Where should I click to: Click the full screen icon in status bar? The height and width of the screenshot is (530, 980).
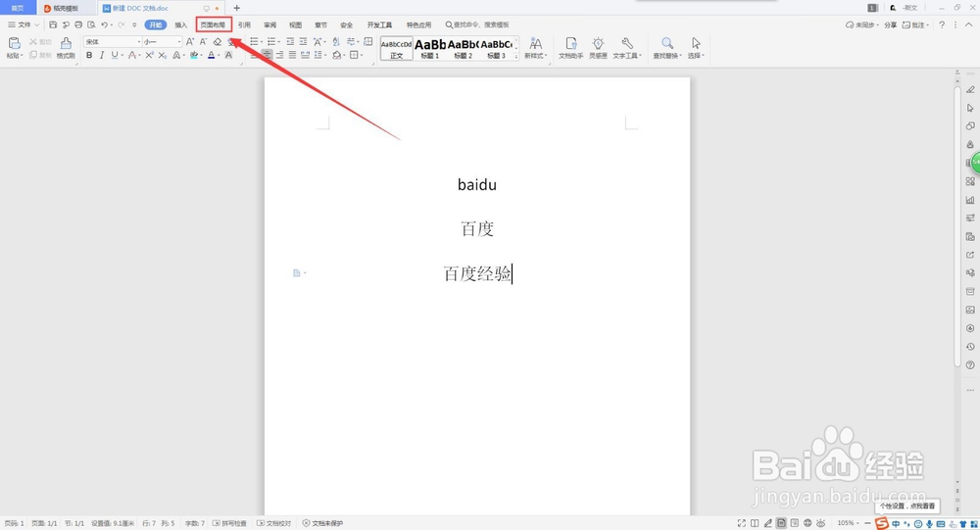coord(741,523)
